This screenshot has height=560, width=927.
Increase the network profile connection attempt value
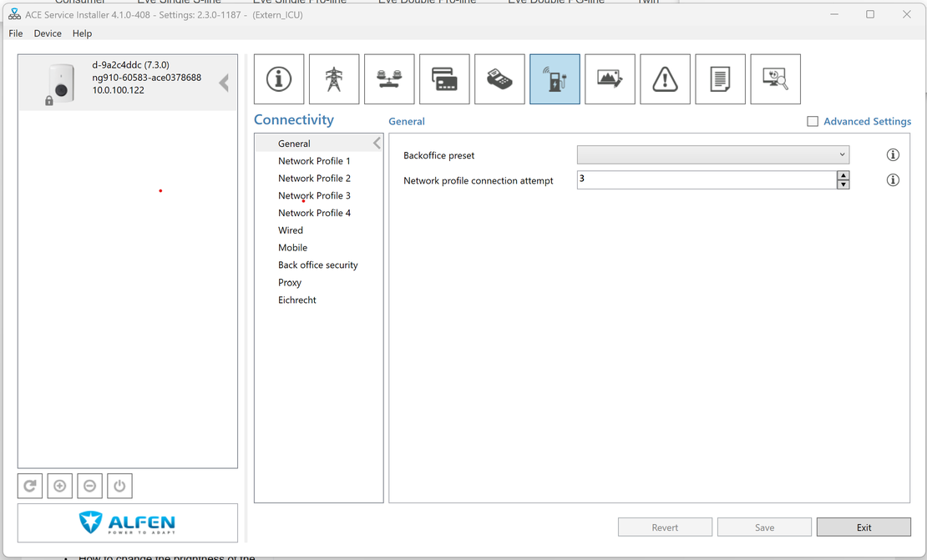[843, 175]
